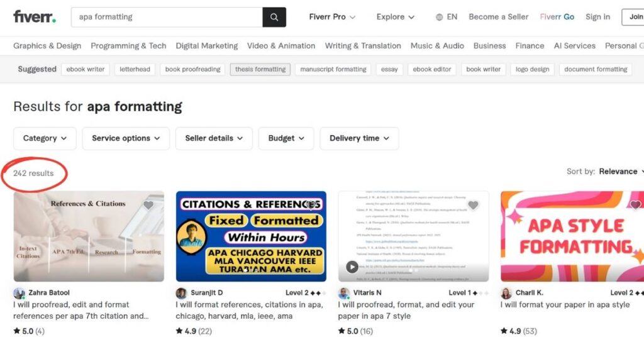The height and width of the screenshot is (337, 644).
Task: Open gig title about apa 7 style paper
Action: click(406, 311)
